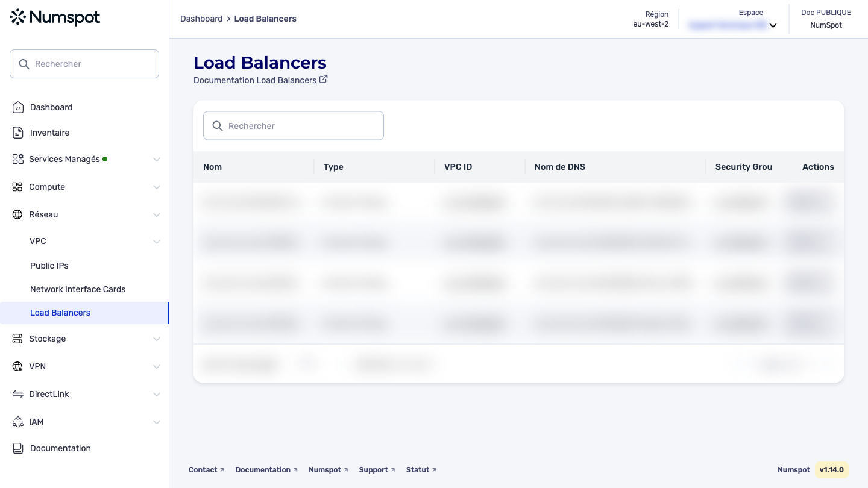Viewport: 868px width, 488px height.
Task: Focus the sidebar Rechercher field
Action: coord(84,64)
